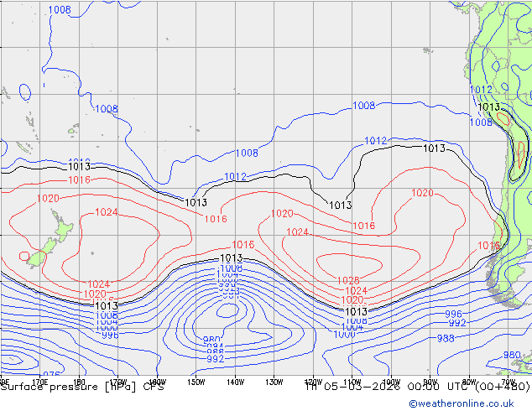Image resolution: width=532 pixels, height=411 pixels.
Task: Click the 150W longitude axis label
Action: click(196, 382)
